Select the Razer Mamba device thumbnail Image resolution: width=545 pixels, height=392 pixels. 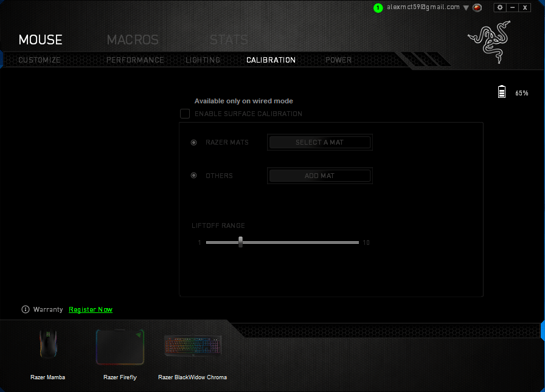48,345
